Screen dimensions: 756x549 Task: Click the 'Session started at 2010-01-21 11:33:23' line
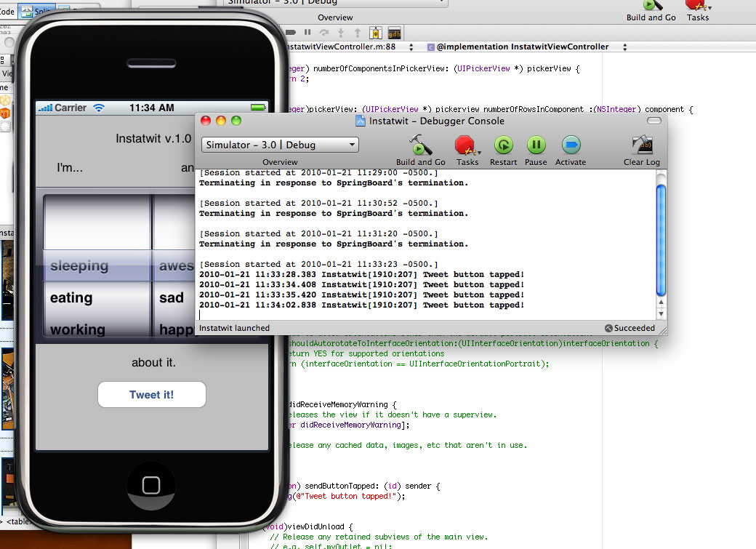tap(318, 265)
